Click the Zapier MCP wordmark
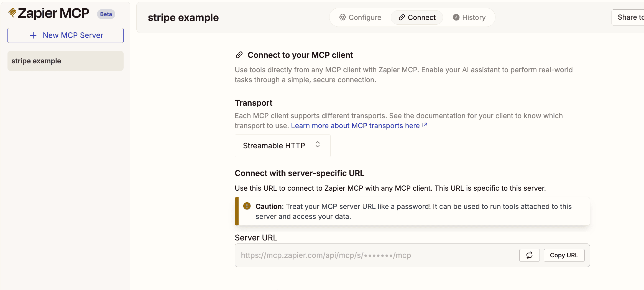 (x=53, y=13)
